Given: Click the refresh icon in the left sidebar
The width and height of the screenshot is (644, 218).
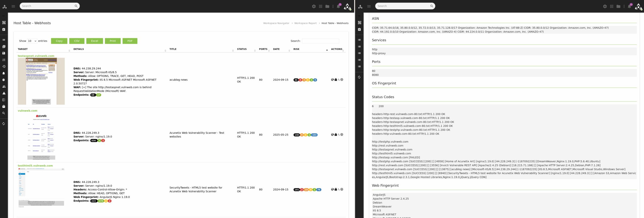Looking at the screenshot, I should pyautogui.click(x=4, y=123).
